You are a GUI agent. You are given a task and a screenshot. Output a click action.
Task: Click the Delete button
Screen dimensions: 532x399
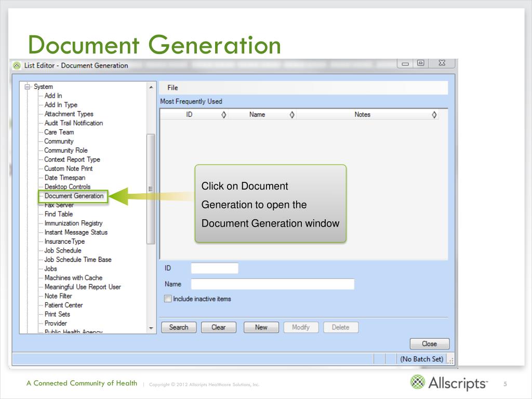click(341, 327)
